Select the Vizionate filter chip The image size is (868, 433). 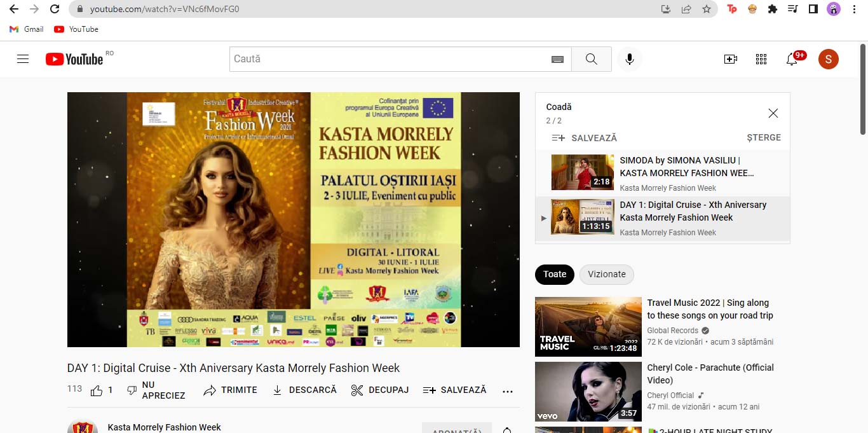click(x=607, y=275)
